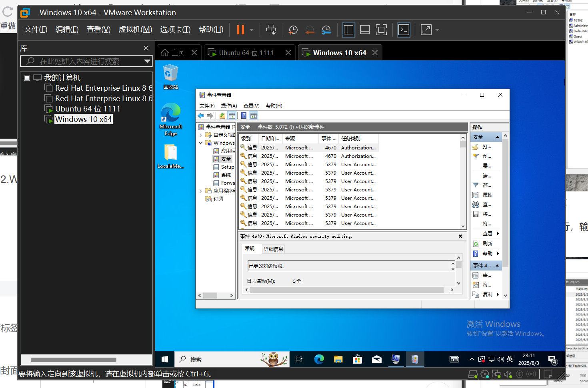This screenshot has height=388, width=588.
Task: Revert to snapshot using the orange arrow clock icon
Action: point(310,30)
